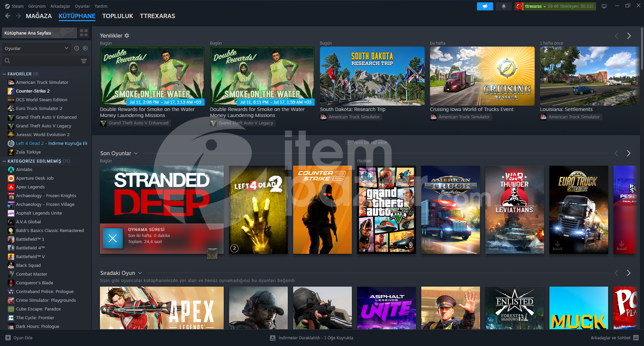The image size is (644, 346).
Task: Open Asphalt Legends Unite suggestion cover
Action: click(x=386, y=308)
